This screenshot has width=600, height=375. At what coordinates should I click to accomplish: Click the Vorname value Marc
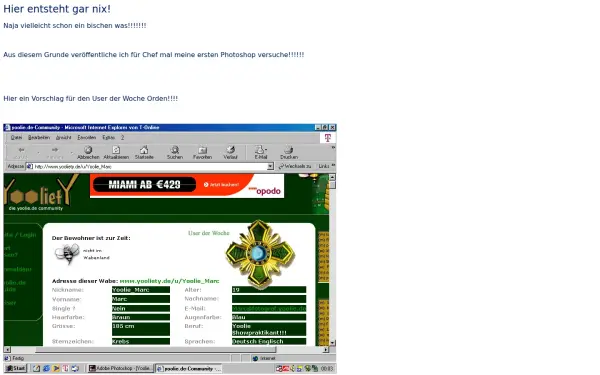pos(141,299)
